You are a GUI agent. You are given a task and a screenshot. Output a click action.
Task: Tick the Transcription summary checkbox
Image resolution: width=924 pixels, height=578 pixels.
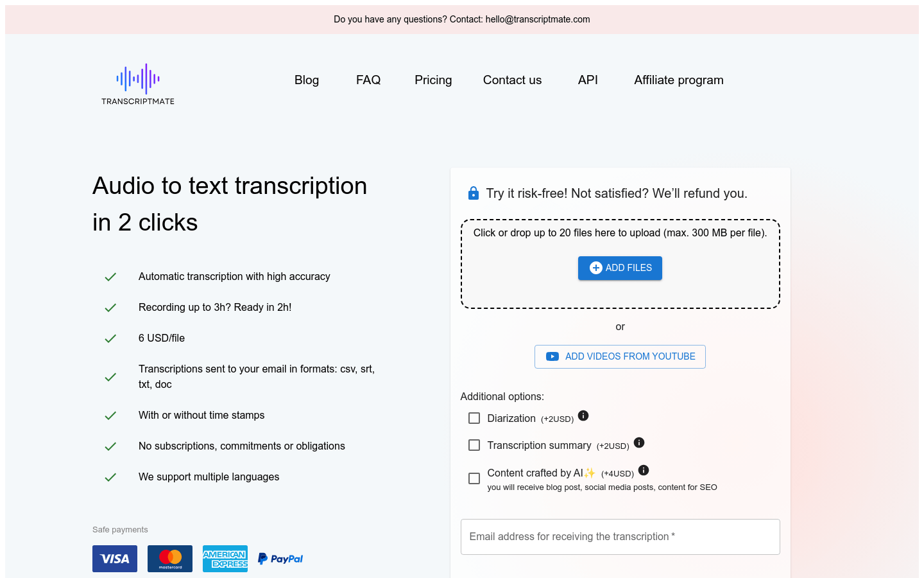(474, 445)
